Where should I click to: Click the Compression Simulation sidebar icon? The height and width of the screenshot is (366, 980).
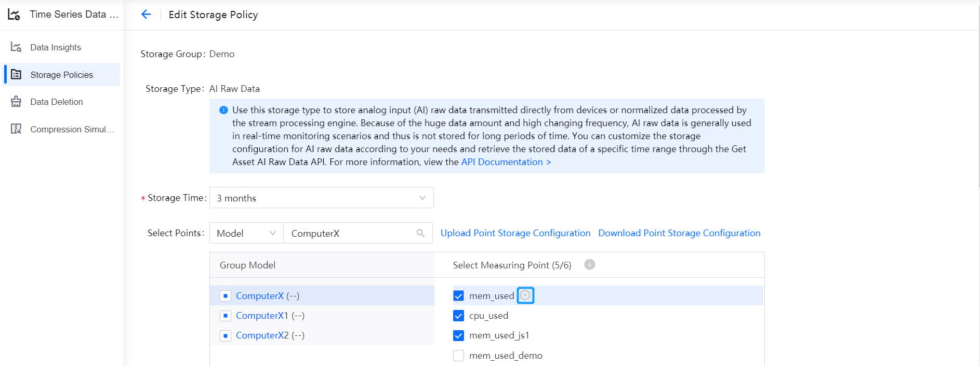point(16,129)
